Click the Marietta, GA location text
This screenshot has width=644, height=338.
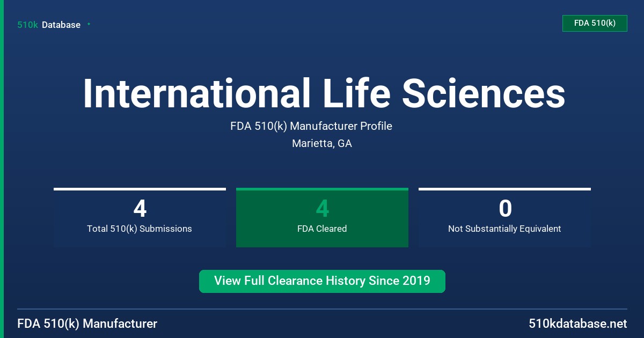pos(322,144)
